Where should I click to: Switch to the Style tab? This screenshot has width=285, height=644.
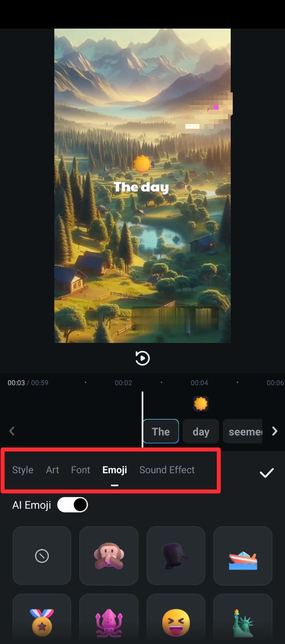23,470
